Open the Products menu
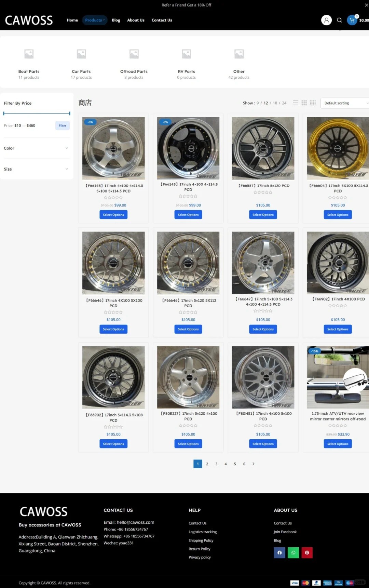 95,20
